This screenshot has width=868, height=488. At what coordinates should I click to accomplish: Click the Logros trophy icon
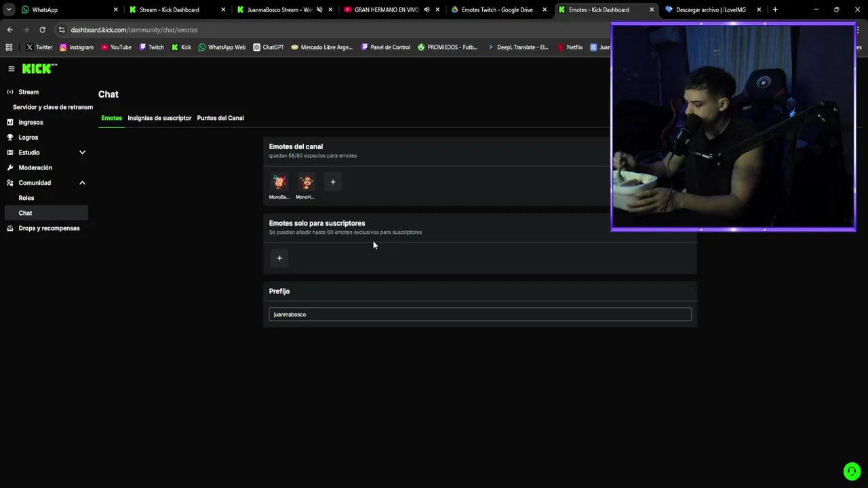[x=10, y=138]
